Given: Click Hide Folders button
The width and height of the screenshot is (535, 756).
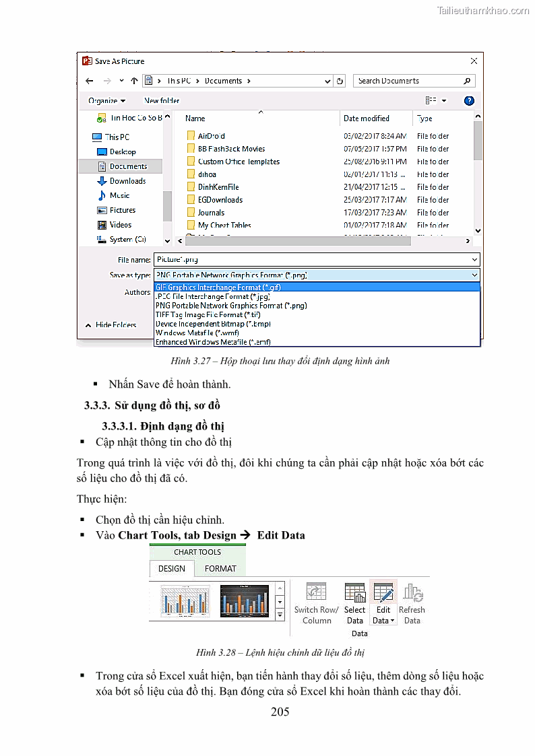Looking at the screenshot, I should click(111, 324).
